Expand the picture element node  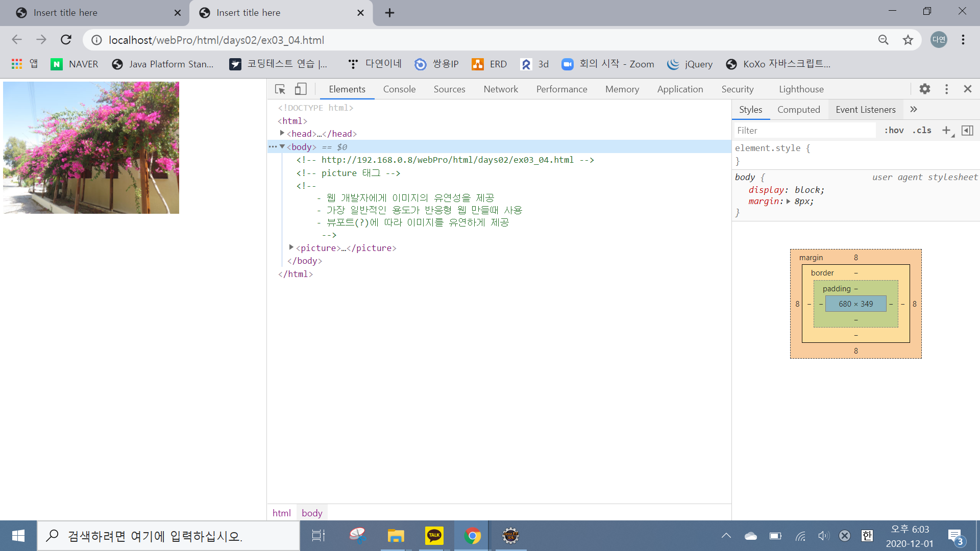pos(291,247)
